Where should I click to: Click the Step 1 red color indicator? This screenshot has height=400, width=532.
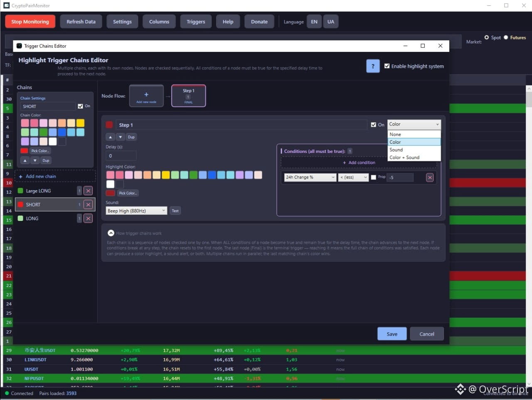pos(109,125)
